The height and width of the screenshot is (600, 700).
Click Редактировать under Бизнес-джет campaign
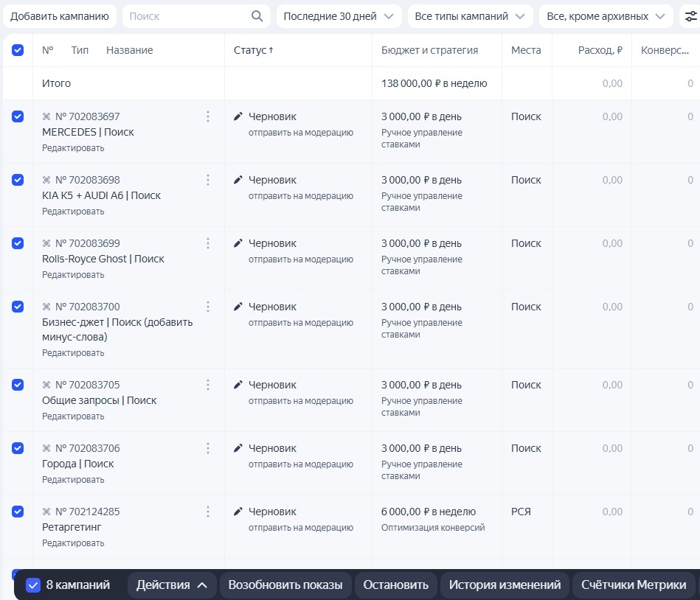(x=73, y=352)
